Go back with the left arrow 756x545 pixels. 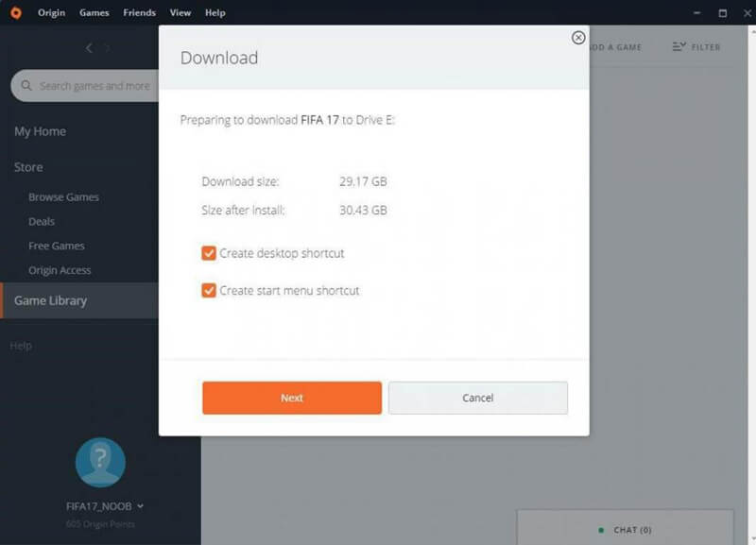[x=89, y=48]
